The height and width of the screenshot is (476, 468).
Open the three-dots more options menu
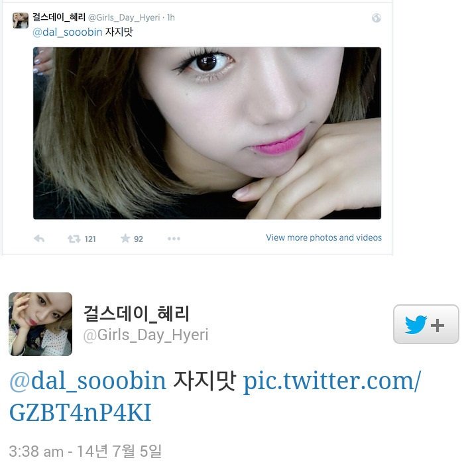click(x=174, y=239)
